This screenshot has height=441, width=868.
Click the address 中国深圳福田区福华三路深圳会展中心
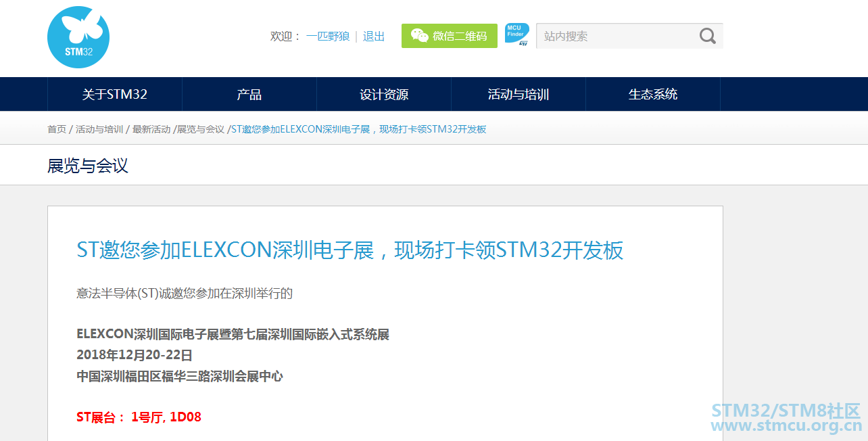point(180,376)
